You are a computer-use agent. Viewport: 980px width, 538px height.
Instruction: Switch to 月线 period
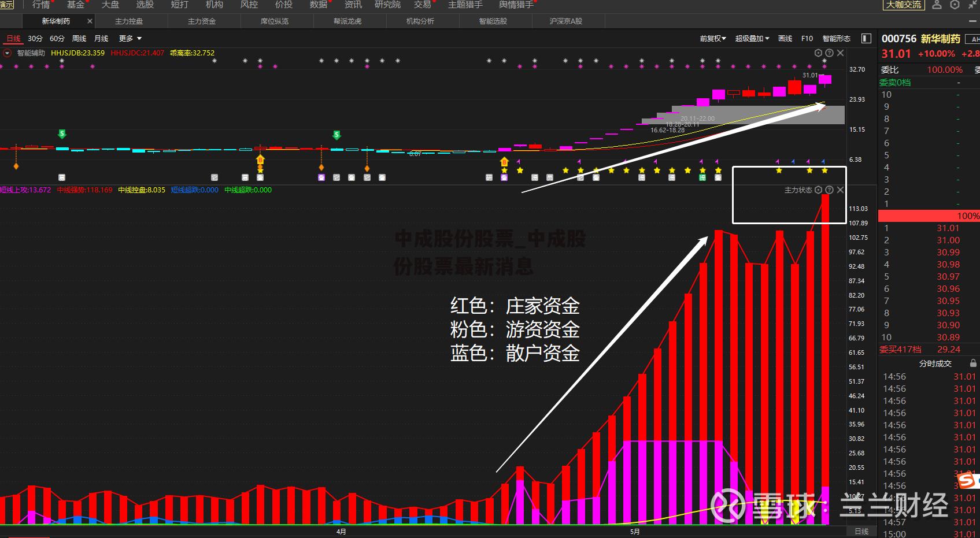(101, 38)
